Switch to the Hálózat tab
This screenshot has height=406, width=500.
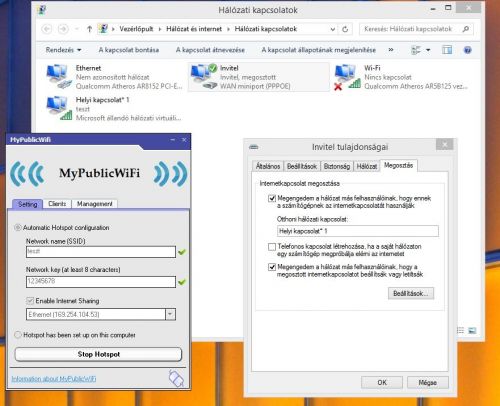click(367, 166)
